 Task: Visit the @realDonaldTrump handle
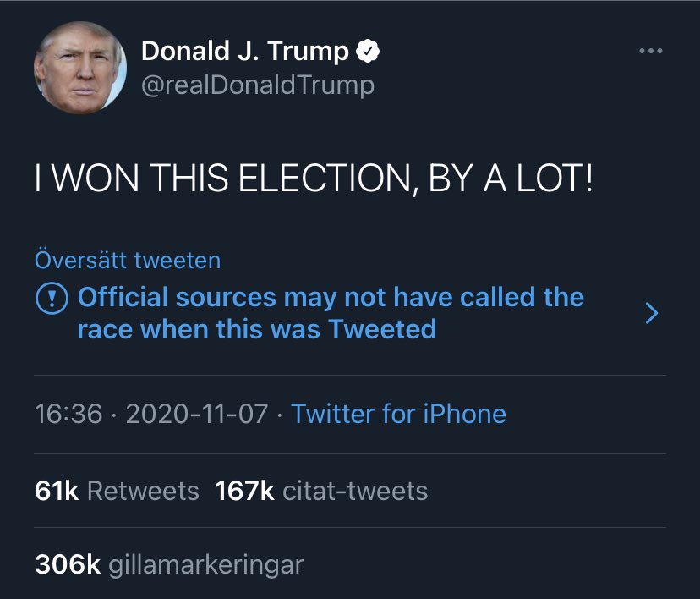(258, 85)
